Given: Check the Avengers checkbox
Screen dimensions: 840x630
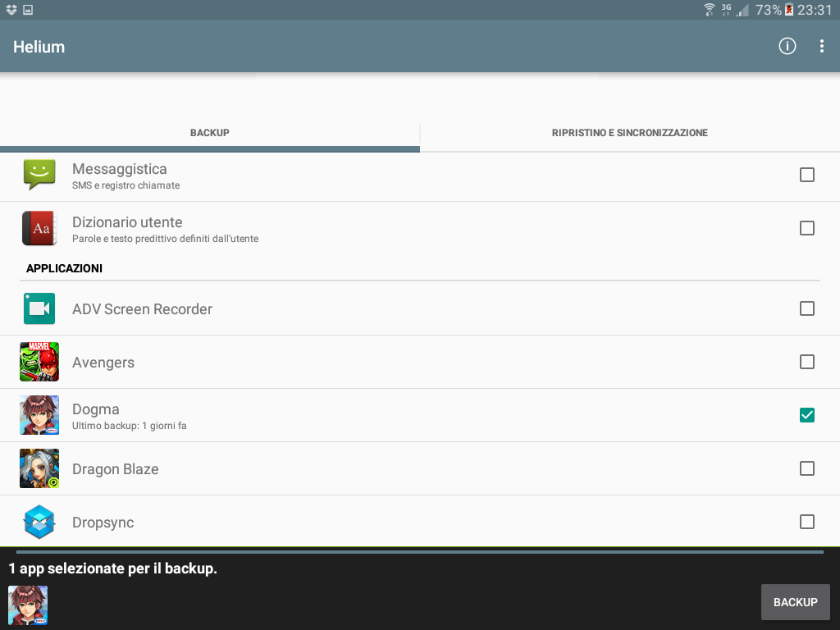Looking at the screenshot, I should coord(807,362).
